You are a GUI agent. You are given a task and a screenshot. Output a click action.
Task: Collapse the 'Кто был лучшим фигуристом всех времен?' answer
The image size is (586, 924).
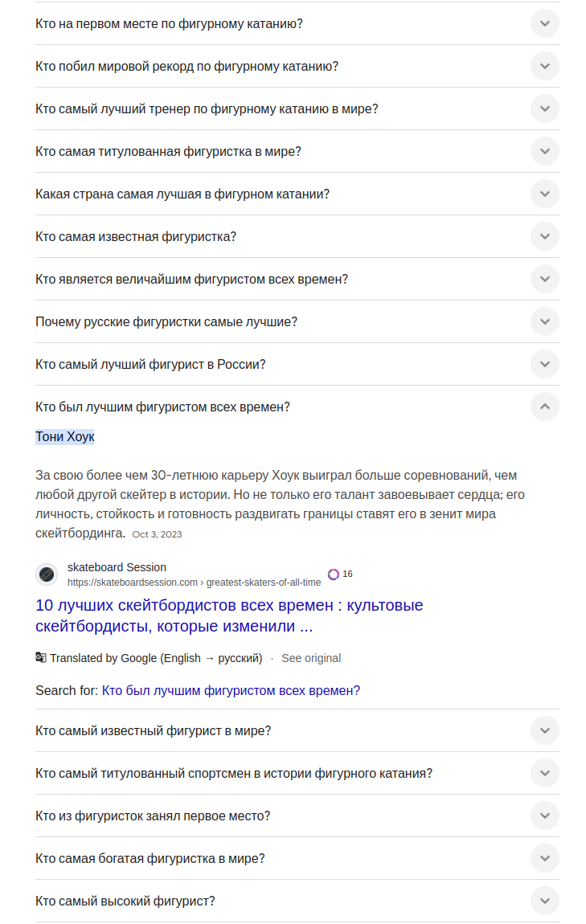(544, 407)
